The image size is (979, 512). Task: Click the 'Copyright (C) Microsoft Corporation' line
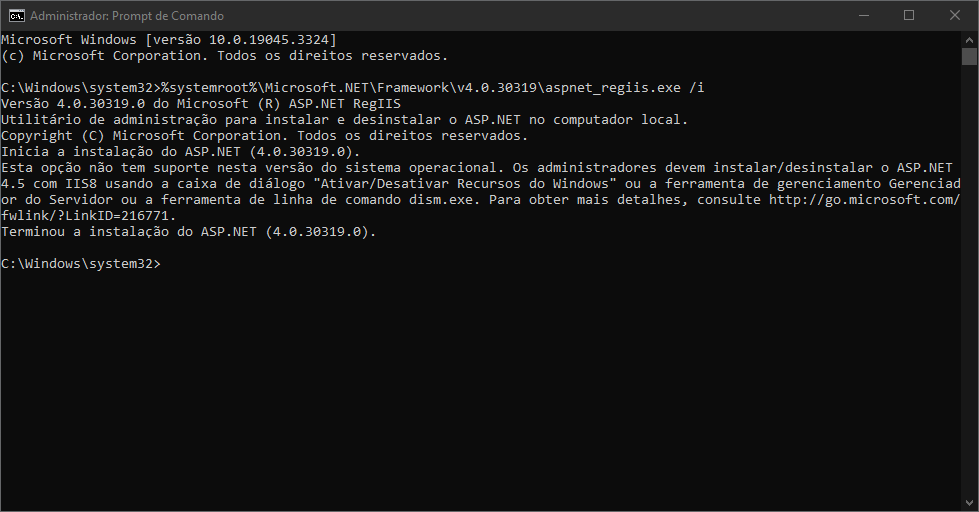(x=262, y=136)
